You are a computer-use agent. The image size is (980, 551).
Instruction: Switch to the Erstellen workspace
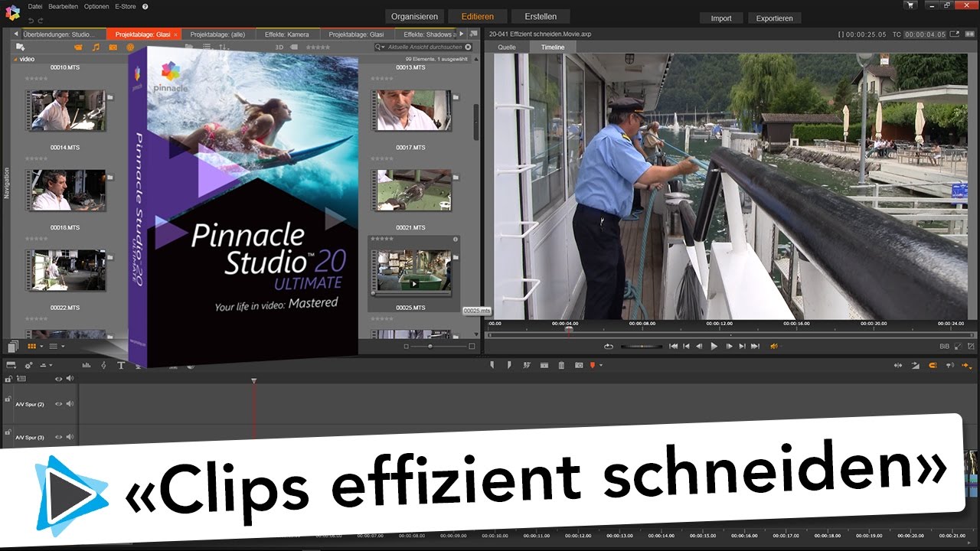point(541,16)
